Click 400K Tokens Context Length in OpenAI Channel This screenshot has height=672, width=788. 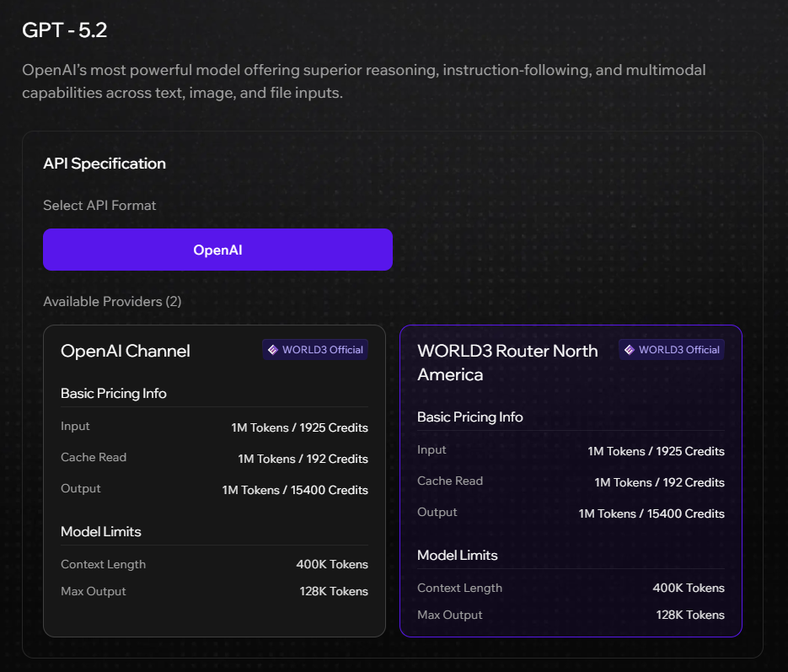(x=332, y=564)
